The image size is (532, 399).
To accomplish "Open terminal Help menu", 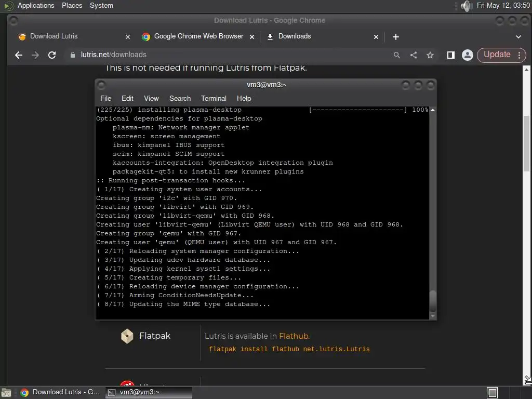I will click(244, 98).
